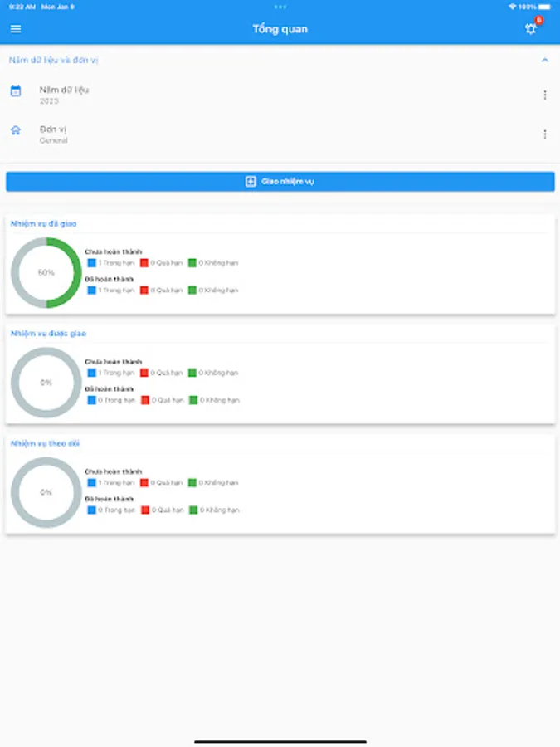560x747 pixels.
Task: Click the 50% donut chart in Nhiệm vụ đã giao
Action: [x=46, y=272]
